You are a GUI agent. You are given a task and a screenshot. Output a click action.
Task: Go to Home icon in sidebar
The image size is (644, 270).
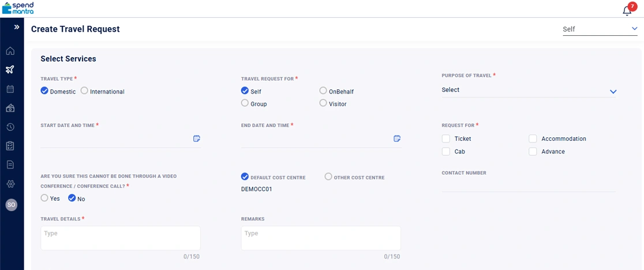tap(10, 51)
